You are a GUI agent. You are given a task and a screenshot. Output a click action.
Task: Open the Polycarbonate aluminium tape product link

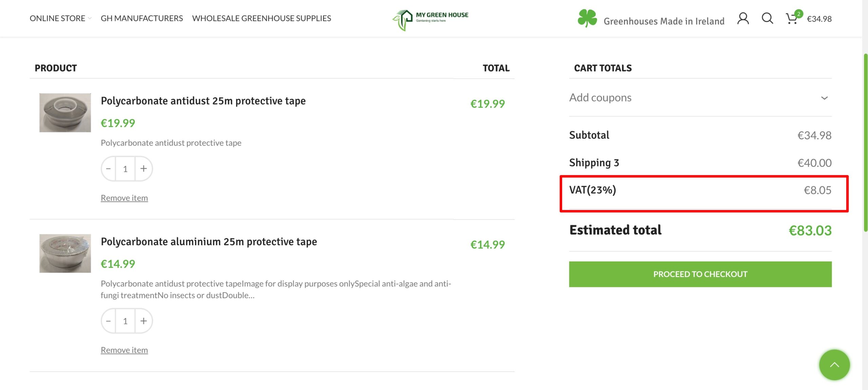[x=209, y=242]
